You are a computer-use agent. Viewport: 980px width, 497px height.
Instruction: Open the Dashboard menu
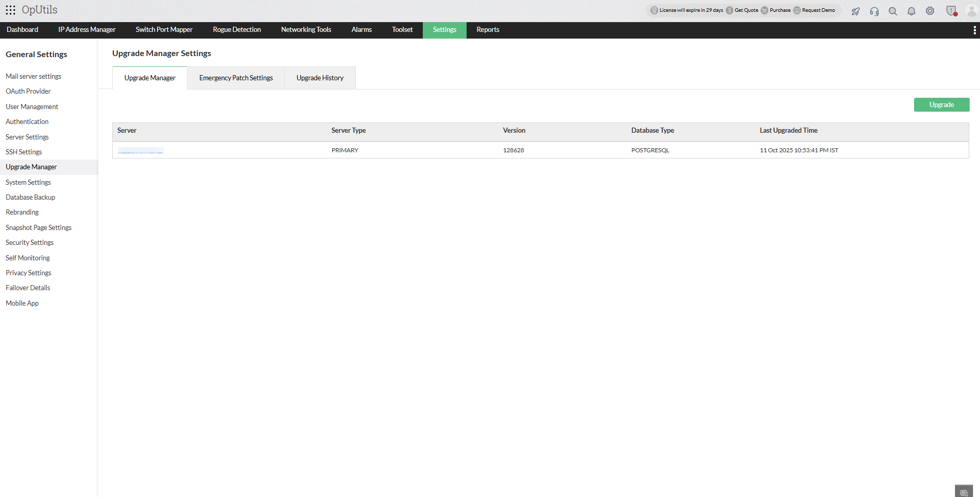tap(23, 30)
